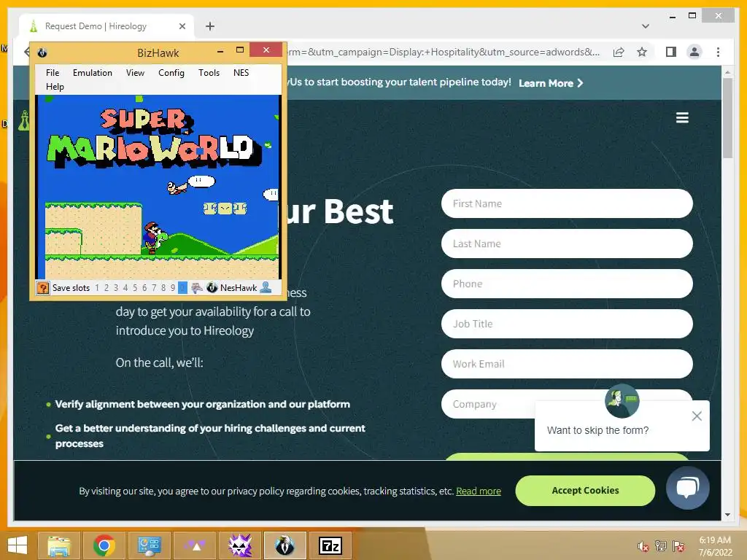The image size is (747, 560).
Task: Open the BizHawk File menu
Action: tap(53, 73)
